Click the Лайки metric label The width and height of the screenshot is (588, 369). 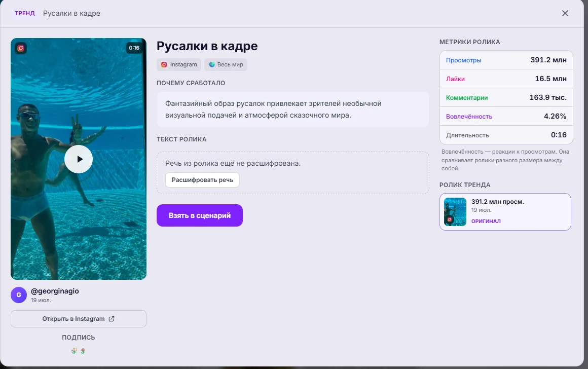(455, 79)
